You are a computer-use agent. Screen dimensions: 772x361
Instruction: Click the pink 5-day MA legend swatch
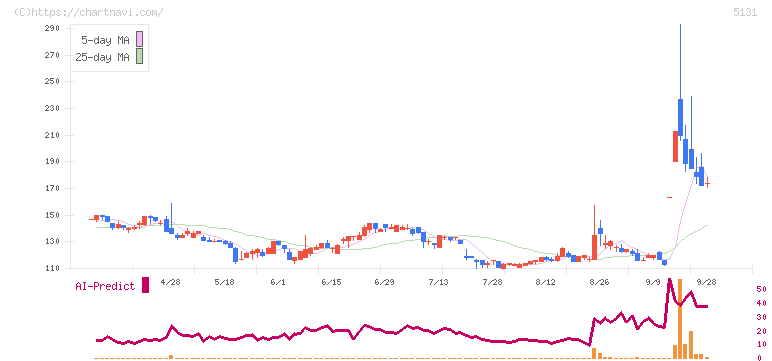pos(139,39)
